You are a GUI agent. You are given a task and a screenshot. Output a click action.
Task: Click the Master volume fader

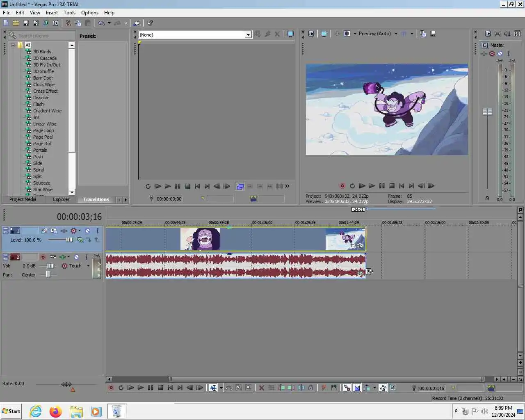click(487, 112)
